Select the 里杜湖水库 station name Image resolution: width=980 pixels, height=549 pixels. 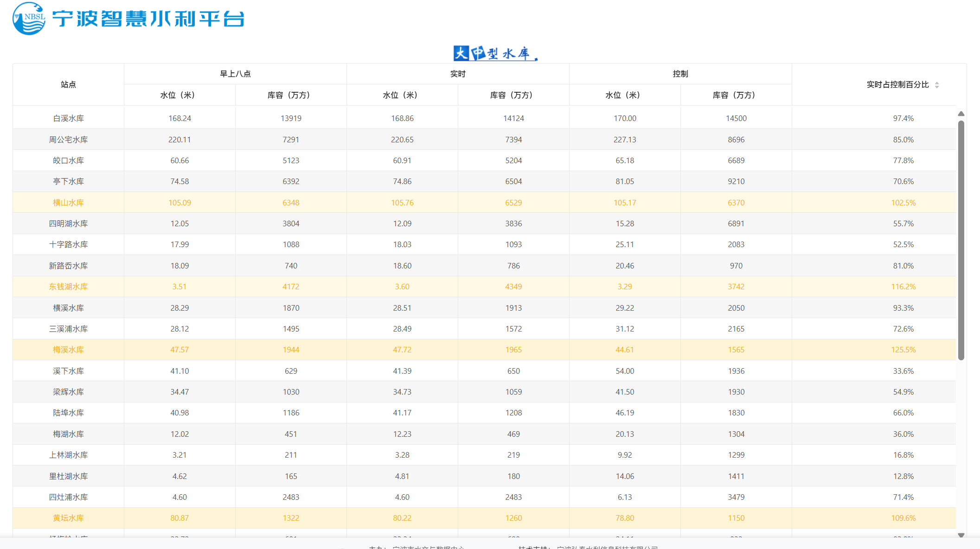pos(68,476)
